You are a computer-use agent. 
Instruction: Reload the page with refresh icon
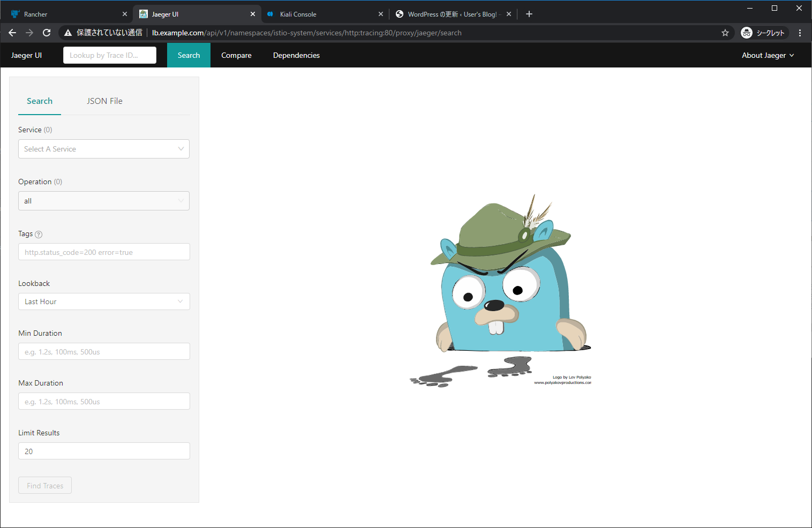click(x=47, y=33)
